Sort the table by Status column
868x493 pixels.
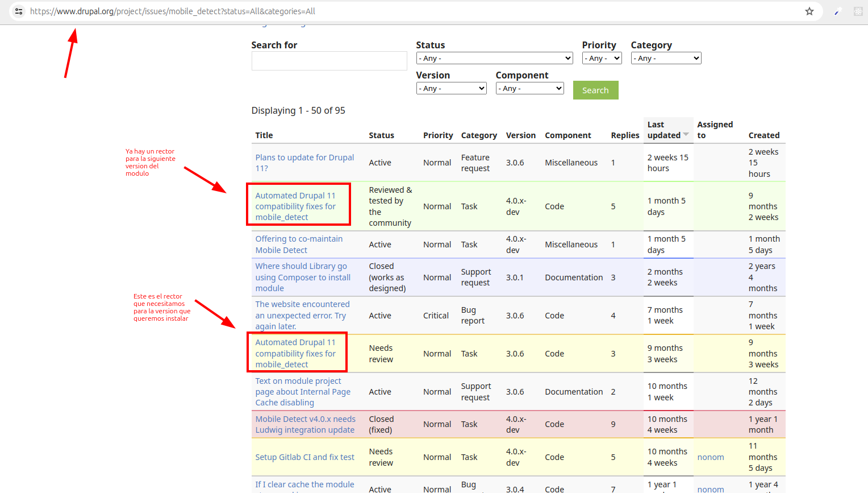(x=381, y=135)
